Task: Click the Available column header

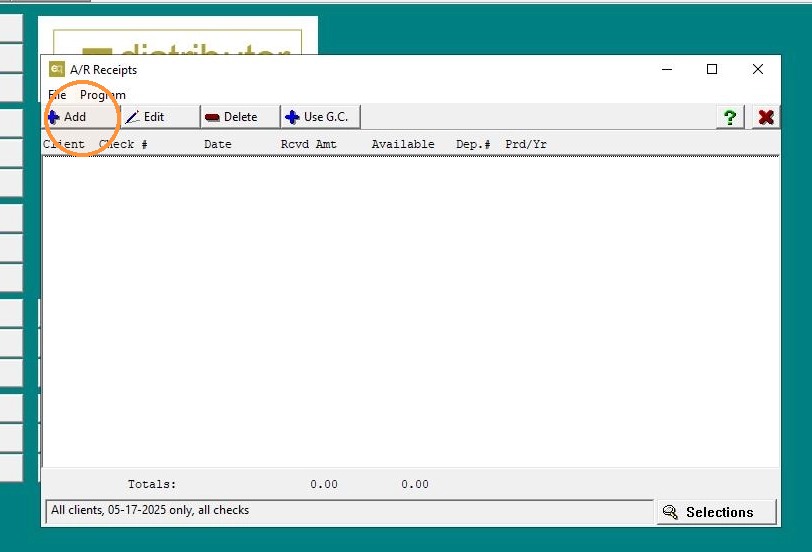Action: coord(403,144)
